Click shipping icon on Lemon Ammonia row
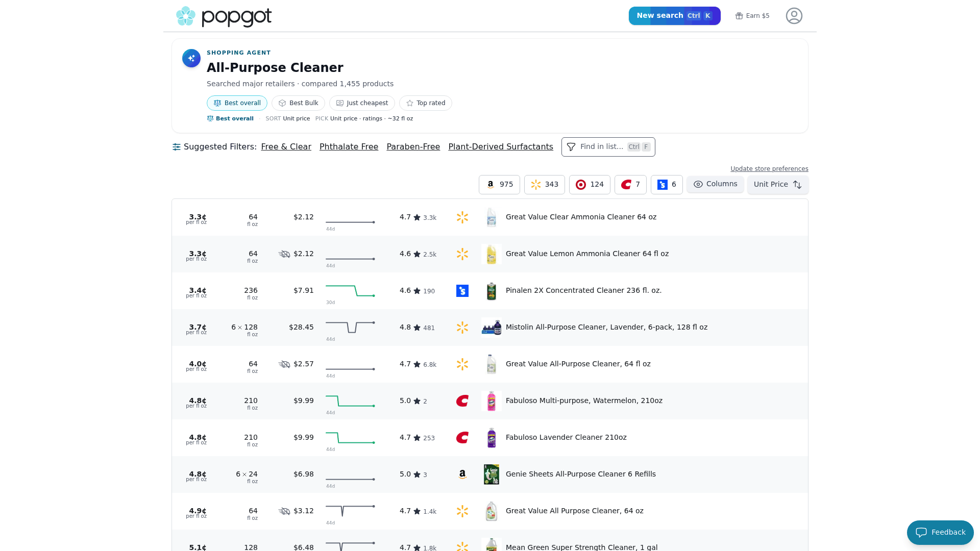 pyautogui.click(x=284, y=254)
